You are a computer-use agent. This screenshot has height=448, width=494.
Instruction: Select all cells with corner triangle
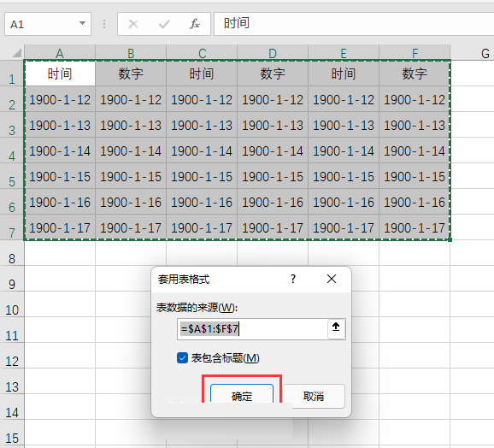pyautogui.click(x=16, y=52)
